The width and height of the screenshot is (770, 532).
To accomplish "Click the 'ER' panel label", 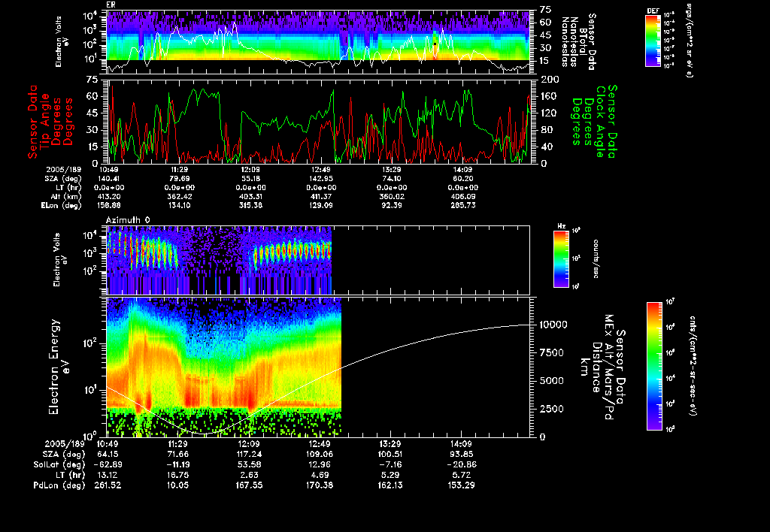I will tap(111, 5).
